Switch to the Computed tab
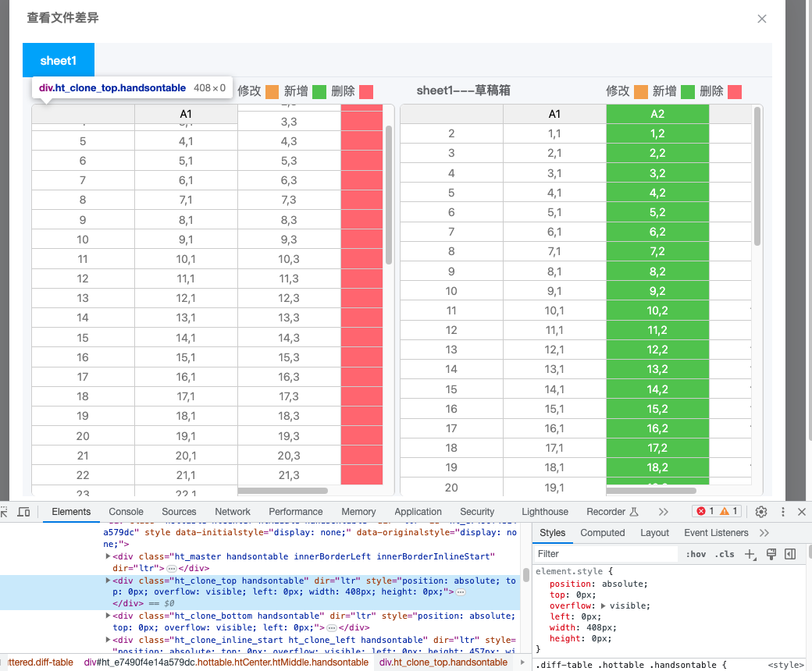 (602, 533)
